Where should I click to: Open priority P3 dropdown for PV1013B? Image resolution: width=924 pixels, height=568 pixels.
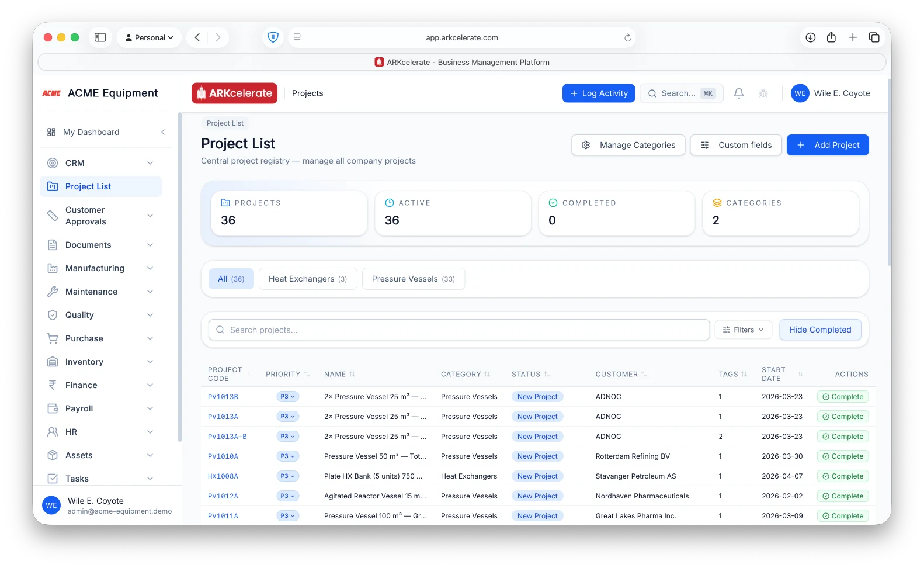pos(287,397)
